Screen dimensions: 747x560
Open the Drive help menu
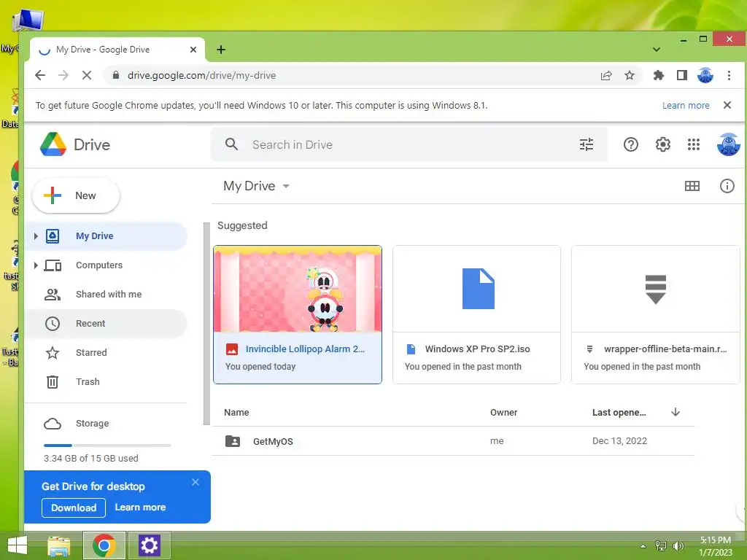(631, 144)
